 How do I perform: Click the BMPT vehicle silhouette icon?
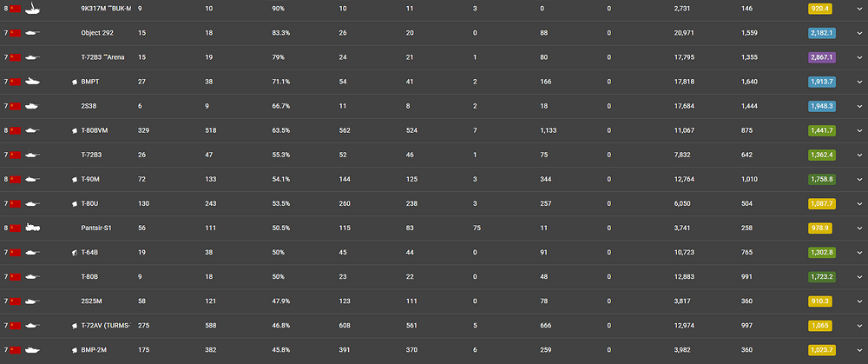click(32, 82)
